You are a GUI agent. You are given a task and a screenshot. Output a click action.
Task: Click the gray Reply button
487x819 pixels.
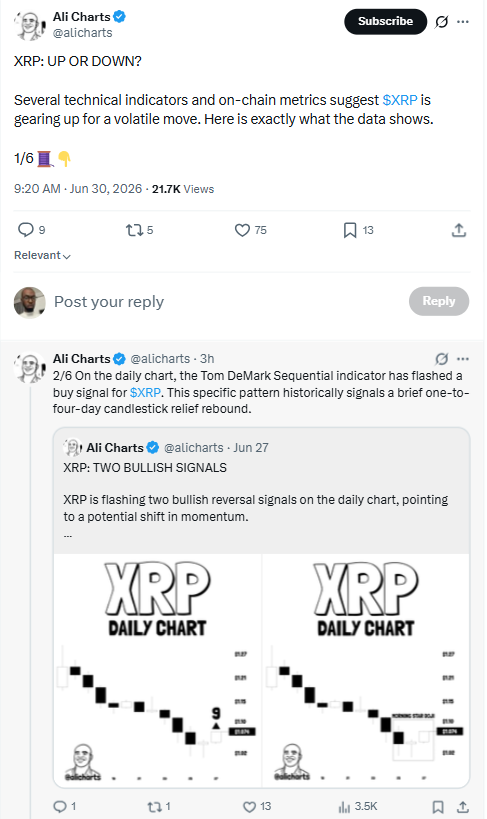tap(438, 301)
